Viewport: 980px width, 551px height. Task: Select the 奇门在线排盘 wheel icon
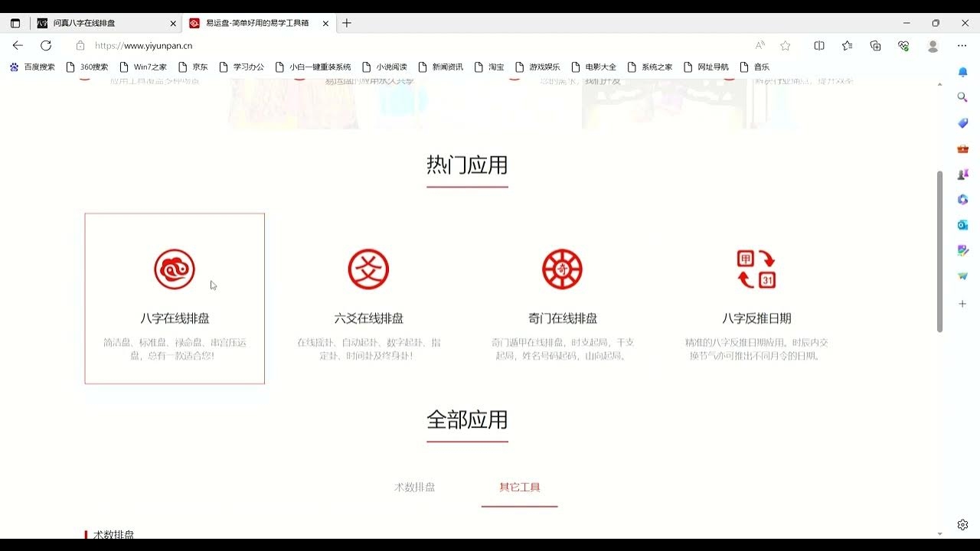tap(563, 269)
